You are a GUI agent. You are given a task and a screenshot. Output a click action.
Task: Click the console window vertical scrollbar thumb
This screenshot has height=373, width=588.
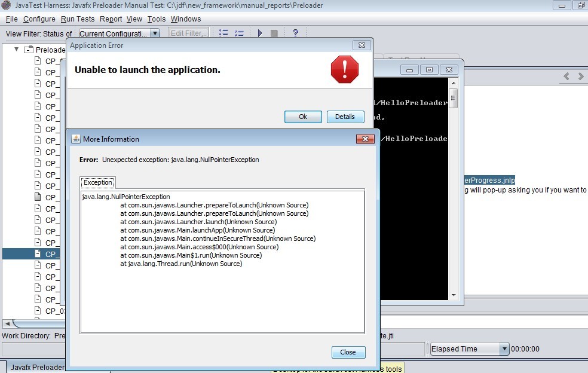tap(454, 99)
